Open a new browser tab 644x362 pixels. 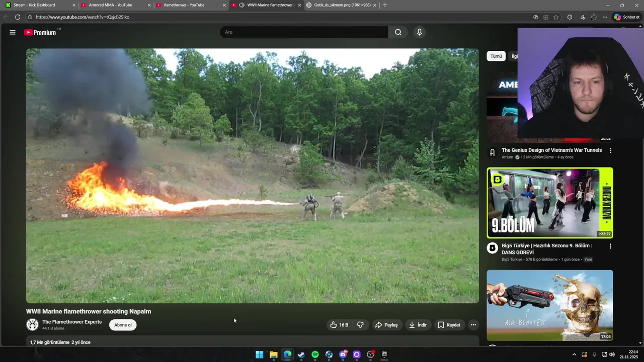(x=385, y=5)
